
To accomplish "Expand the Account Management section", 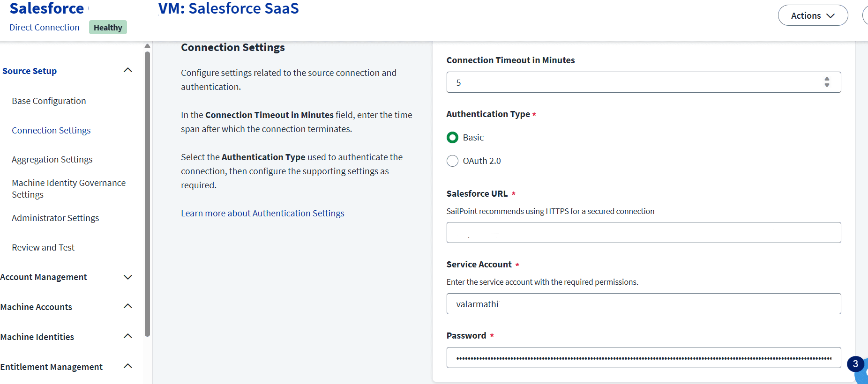I will (127, 277).
